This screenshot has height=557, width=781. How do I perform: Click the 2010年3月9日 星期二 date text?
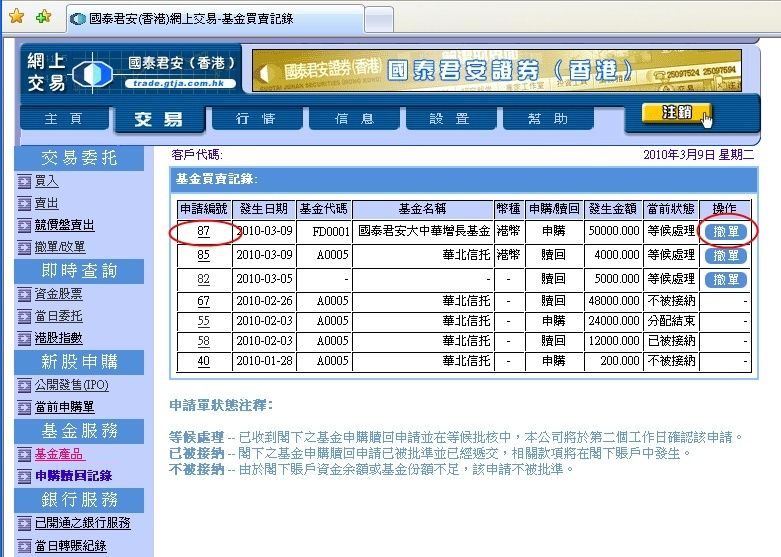[698, 155]
